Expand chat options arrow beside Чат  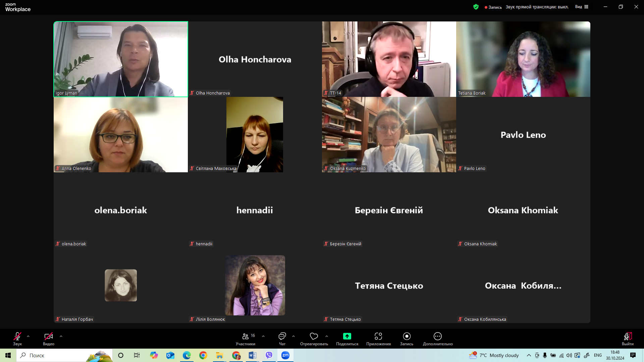point(293,336)
